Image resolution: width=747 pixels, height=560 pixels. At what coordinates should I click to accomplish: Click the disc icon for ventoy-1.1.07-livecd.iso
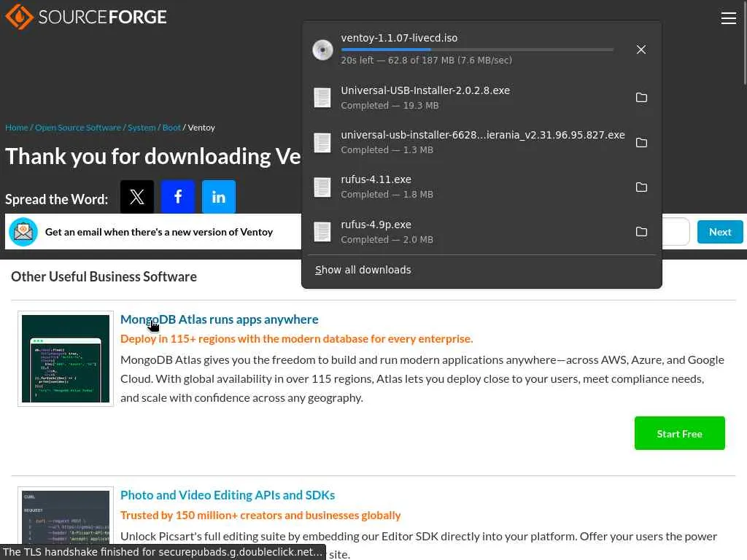[x=322, y=50]
